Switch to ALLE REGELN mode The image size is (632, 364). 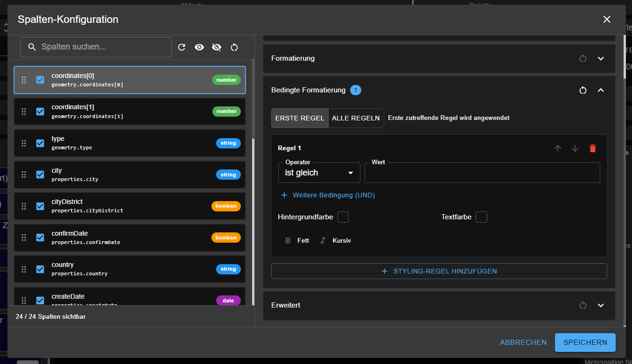[x=356, y=118]
